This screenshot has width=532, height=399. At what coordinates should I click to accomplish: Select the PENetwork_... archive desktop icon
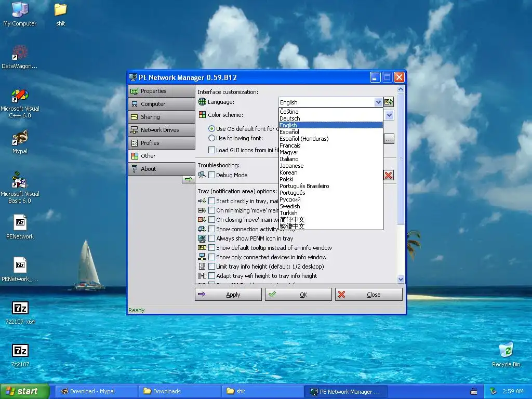tap(20, 270)
